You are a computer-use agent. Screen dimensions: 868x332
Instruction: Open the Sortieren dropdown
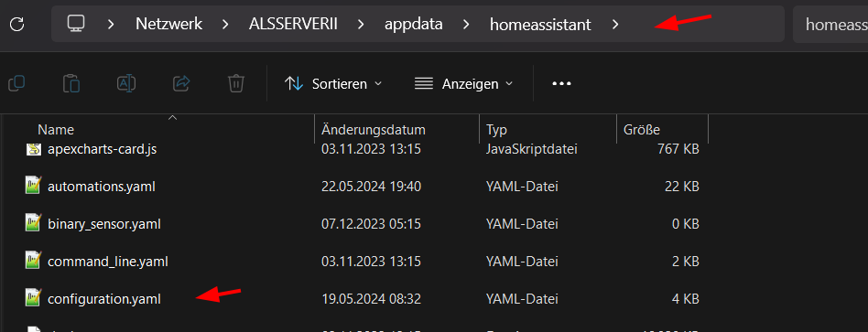tap(332, 83)
